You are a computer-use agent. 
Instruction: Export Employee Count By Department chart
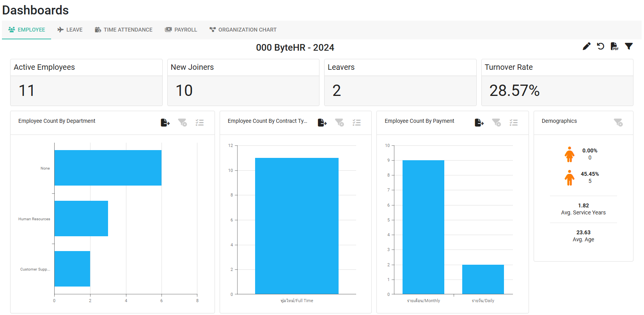pos(165,123)
